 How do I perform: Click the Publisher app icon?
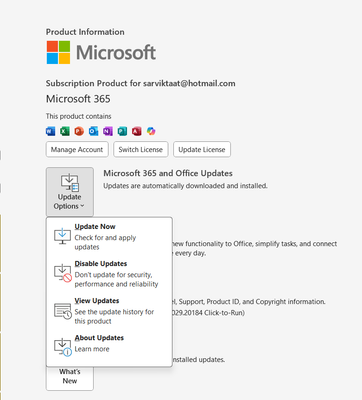pyautogui.click(x=122, y=131)
